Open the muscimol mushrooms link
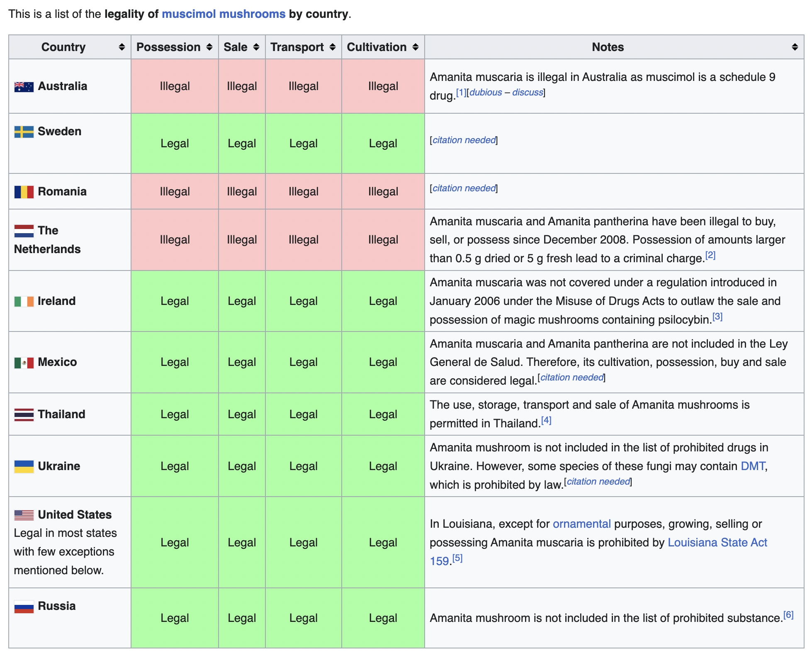 click(224, 14)
